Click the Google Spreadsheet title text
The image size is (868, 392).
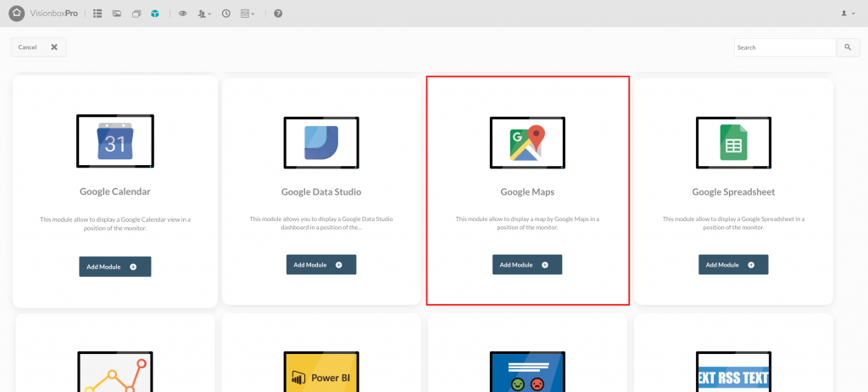(733, 192)
